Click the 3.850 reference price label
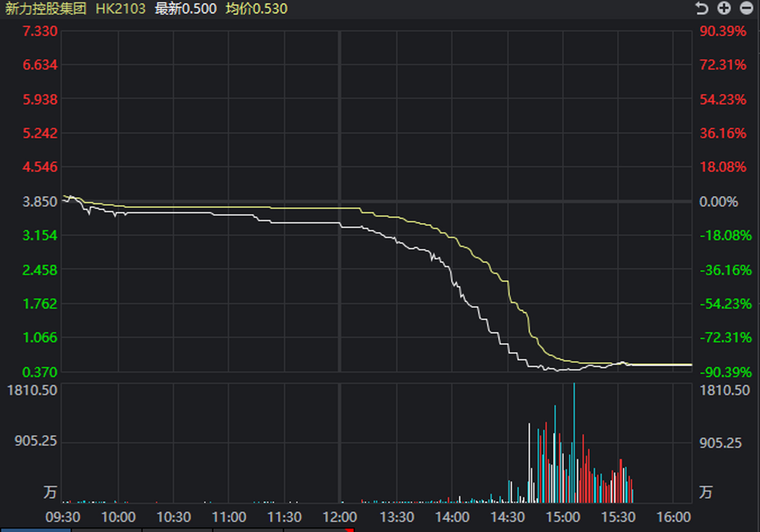This screenshot has width=760, height=532. point(40,202)
